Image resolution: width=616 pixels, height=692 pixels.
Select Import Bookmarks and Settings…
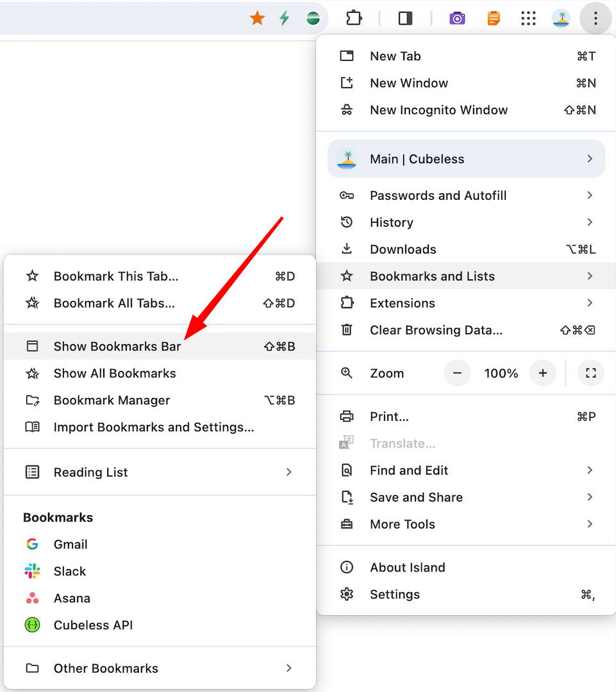pos(160,427)
